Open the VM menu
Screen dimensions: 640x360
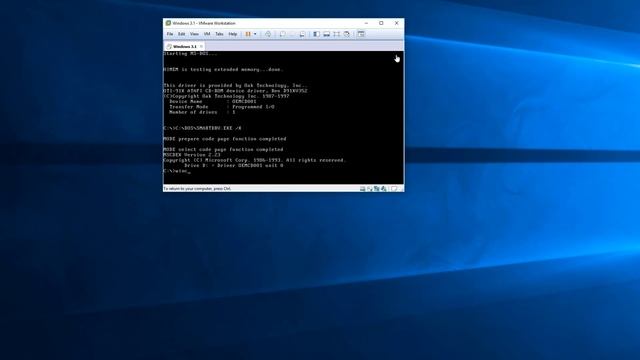(x=207, y=34)
